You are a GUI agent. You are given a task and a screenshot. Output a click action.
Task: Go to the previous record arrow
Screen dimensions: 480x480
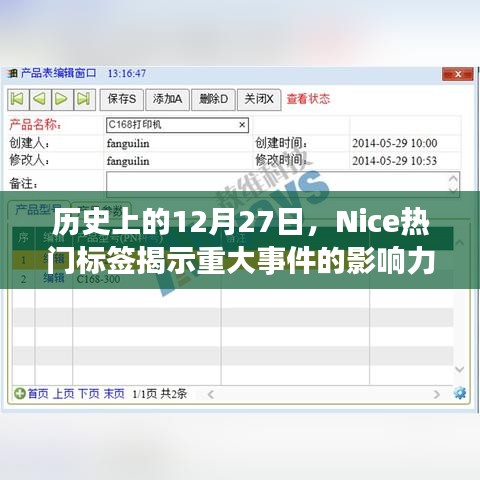pyautogui.click(x=40, y=99)
